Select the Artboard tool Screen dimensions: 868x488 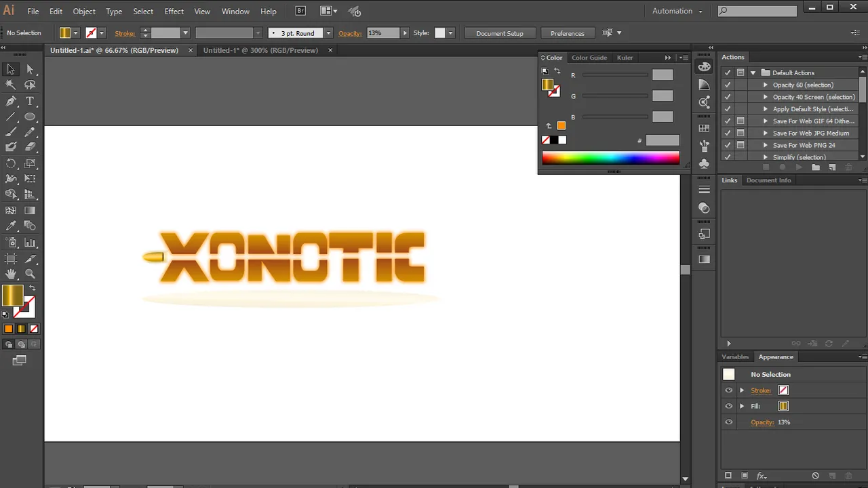click(x=11, y=258)
